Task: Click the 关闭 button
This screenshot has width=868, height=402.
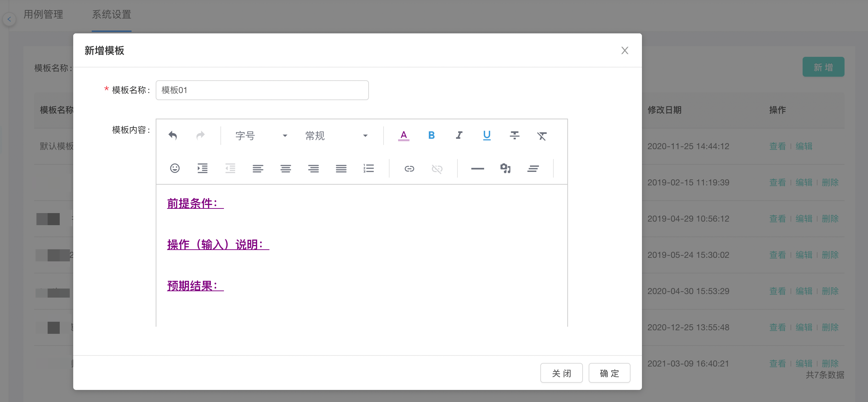Action: point(561,373)
